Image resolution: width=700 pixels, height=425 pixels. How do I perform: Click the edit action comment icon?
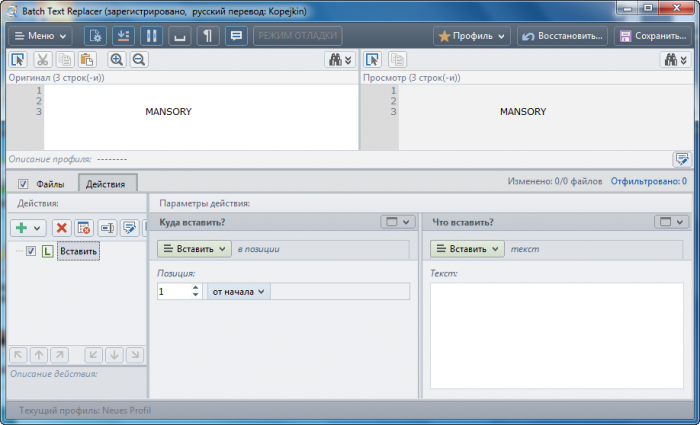tap(129, 228)
